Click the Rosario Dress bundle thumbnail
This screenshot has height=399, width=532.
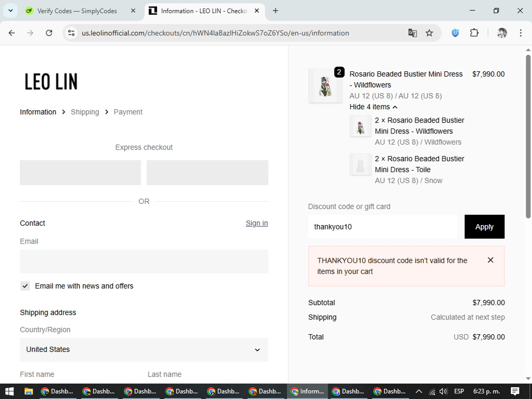325,86
